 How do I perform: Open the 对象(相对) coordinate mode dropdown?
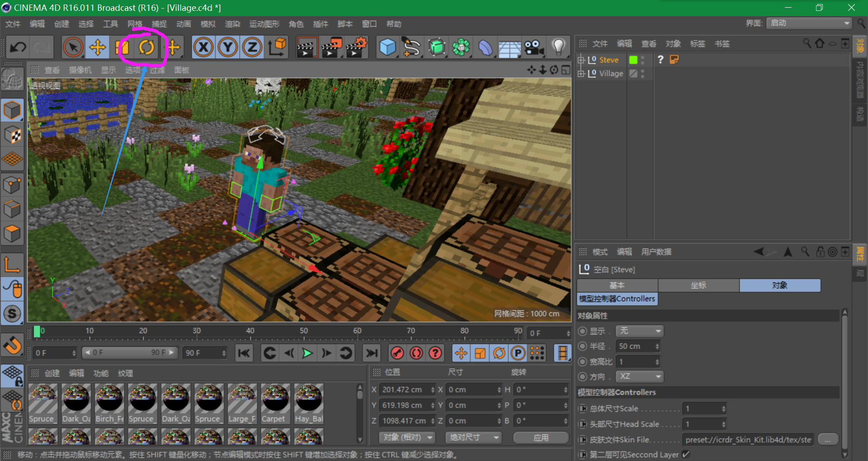407,437
